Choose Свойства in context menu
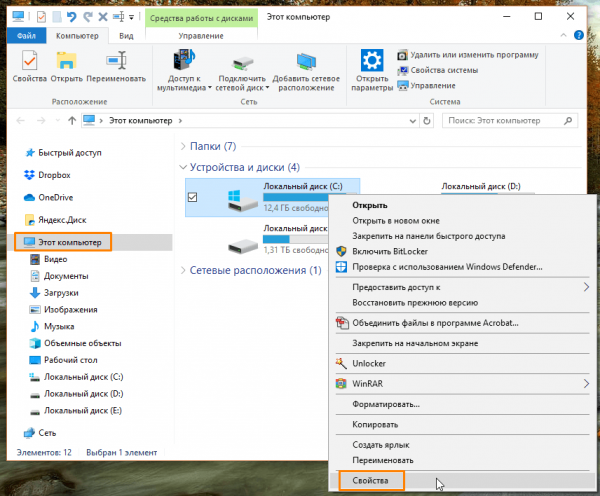The width and height of the screenshot is (600, 496). 462,481
